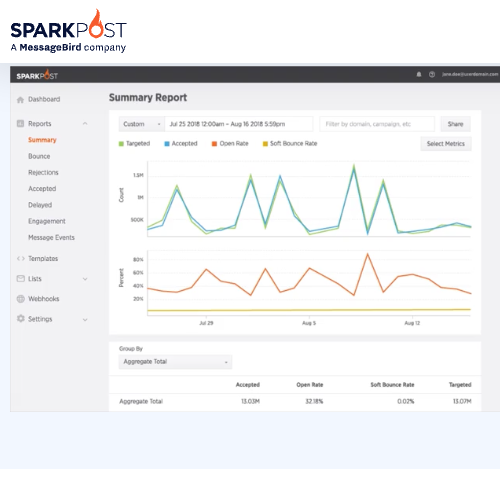Click the highest Open Rate peak on chart
Viewport: 500px width, 500px height.
click(368, 254)
